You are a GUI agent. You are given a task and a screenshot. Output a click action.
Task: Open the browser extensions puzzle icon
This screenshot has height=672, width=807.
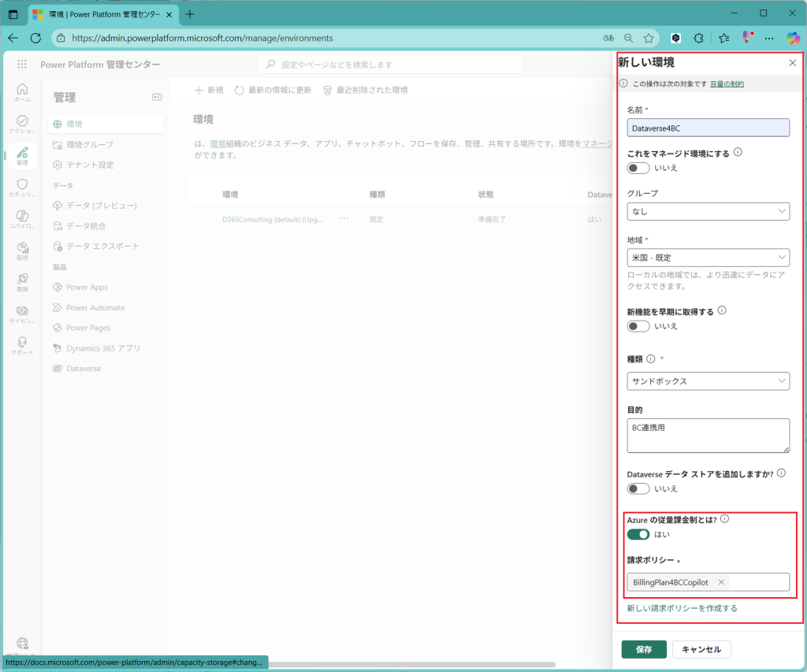[698, 38]
